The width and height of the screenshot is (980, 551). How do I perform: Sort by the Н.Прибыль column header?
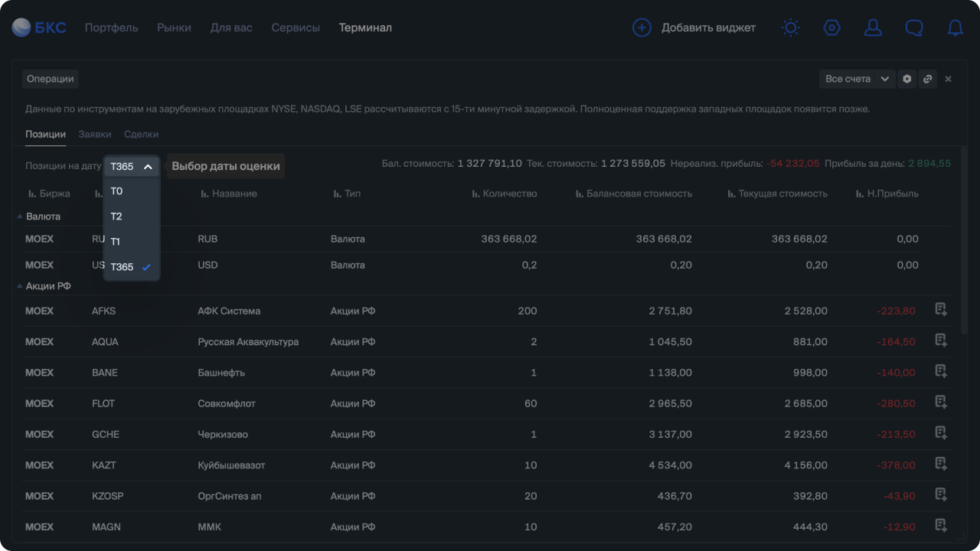click(887, 194)
